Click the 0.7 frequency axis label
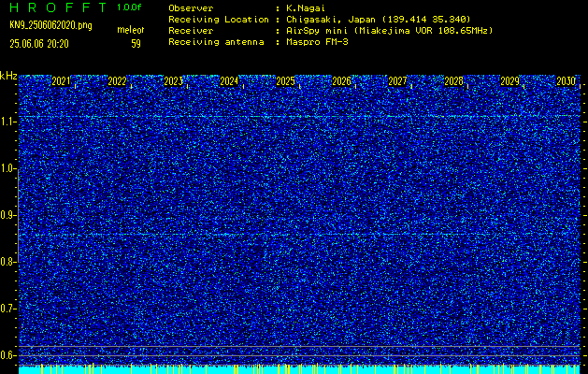 tap(7, 309)
